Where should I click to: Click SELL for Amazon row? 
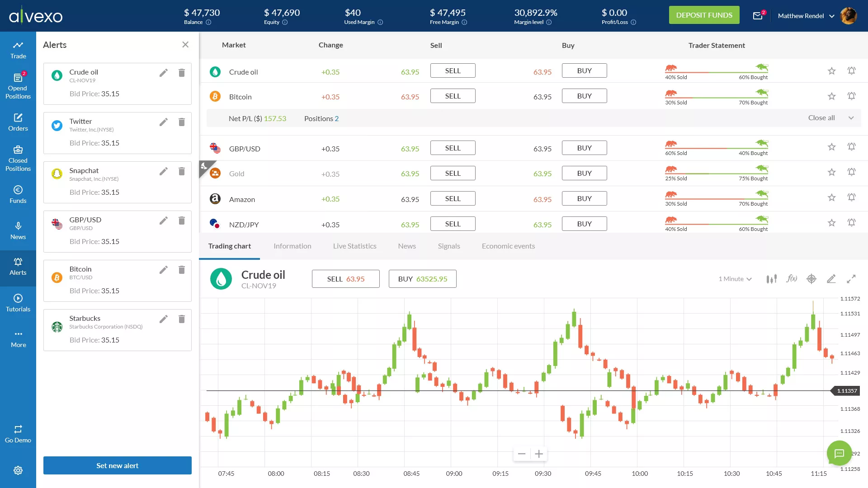click(x=453, y=198)
